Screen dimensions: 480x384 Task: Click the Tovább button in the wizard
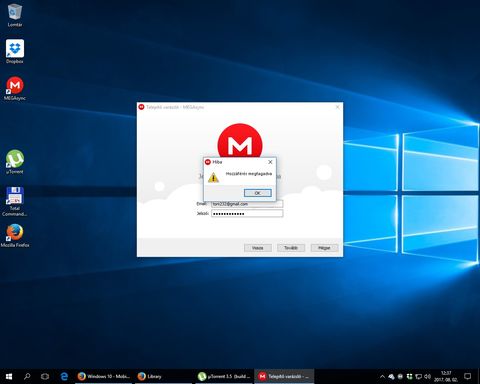pyautogui.click(x=291, y=248)
